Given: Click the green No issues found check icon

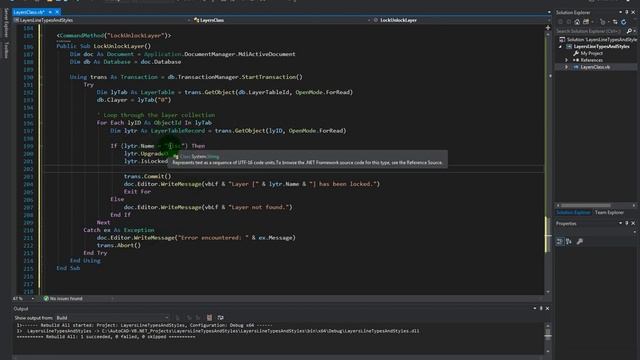Looking at the screenshot, I should [46, 299].
